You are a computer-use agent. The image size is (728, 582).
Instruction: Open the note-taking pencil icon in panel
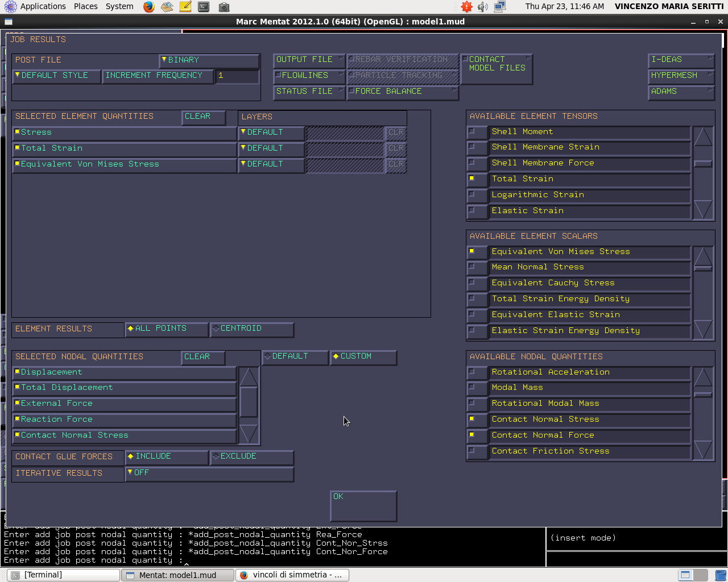185,7
